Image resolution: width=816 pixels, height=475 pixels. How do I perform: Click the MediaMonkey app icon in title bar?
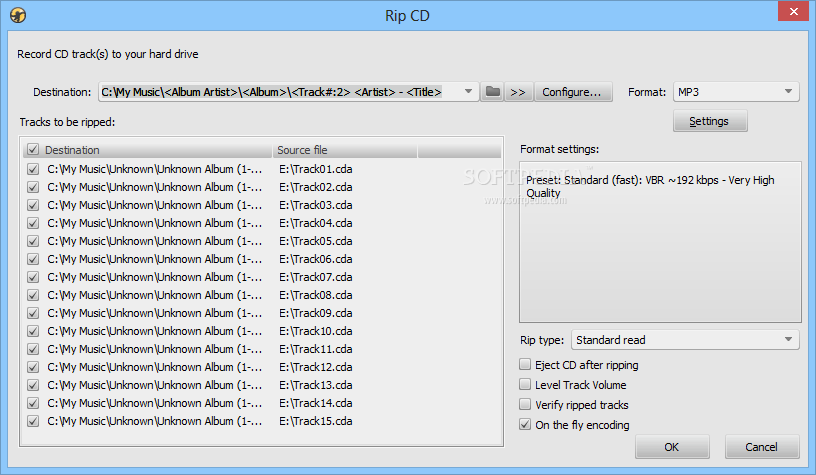point(18,15)
